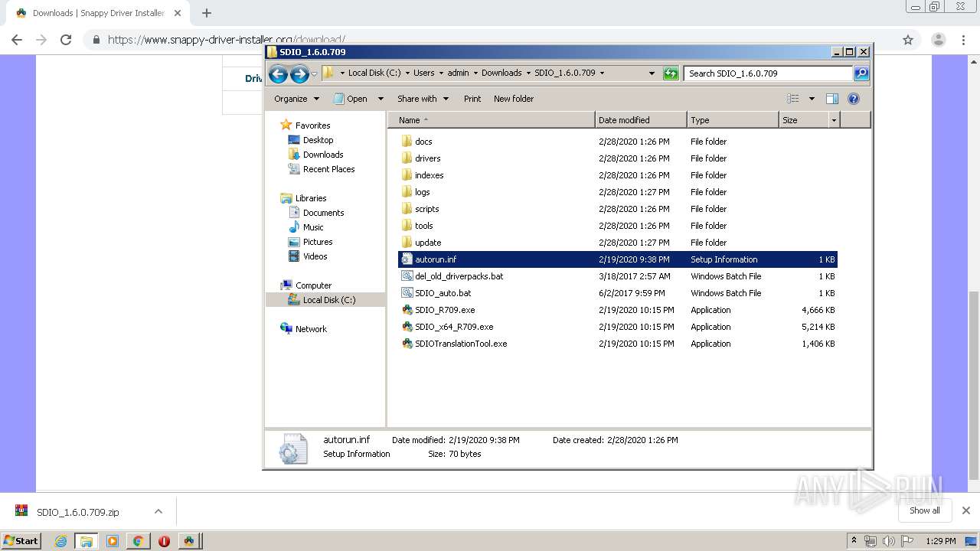
Task: Open Desktop under Favorites
Action: pos(318,140)
